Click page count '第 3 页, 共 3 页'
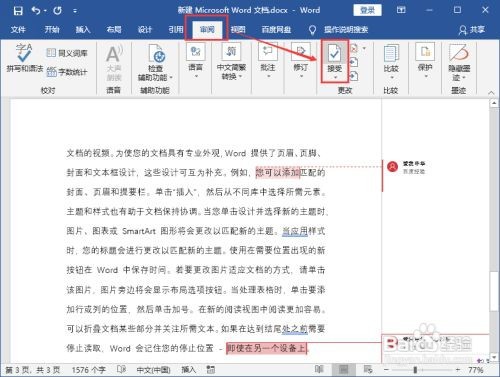This screenshot has width=500, height=377. coord(33,370)
